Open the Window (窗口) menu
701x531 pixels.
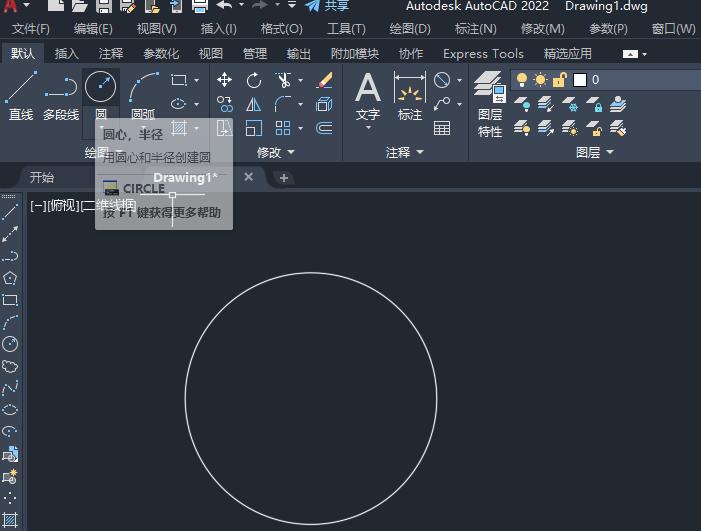(x=673, y=29)
